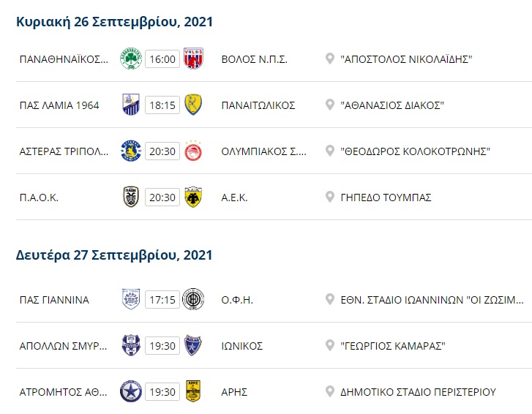The height and width of the screenshot is (414, 532).
Task: Open the ΠΑΝΑΙΤΩΛΙΚΟΣ team link
Action: (258, 105)
